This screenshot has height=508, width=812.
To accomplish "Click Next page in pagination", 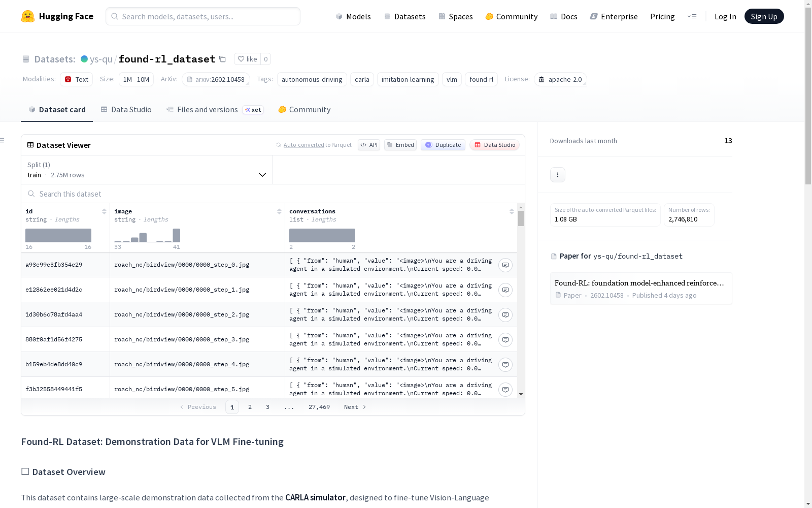I will point(355,407).
